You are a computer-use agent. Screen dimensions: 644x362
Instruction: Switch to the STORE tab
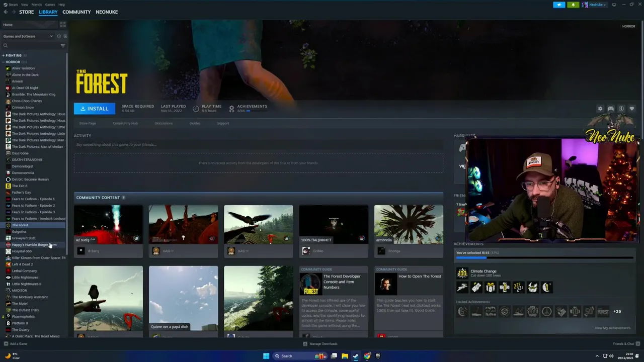pos(27,12)
